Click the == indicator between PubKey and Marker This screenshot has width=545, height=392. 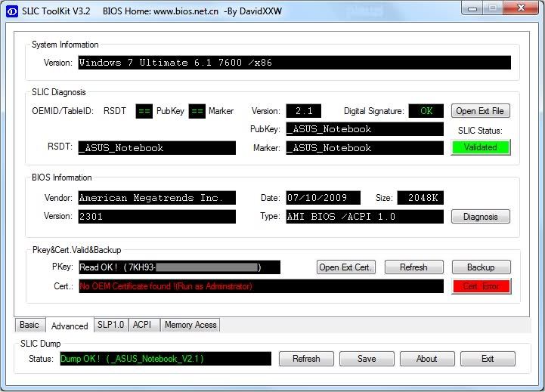[x=197, y=111]
